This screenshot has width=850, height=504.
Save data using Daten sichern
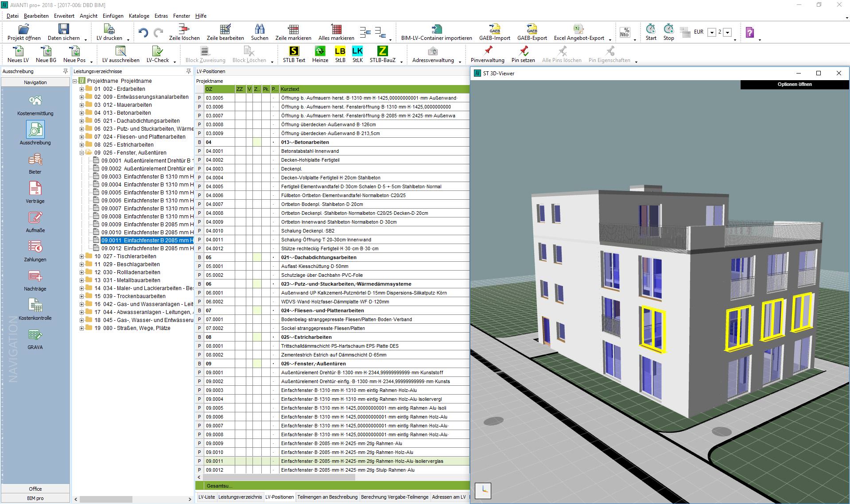(64, 32)
